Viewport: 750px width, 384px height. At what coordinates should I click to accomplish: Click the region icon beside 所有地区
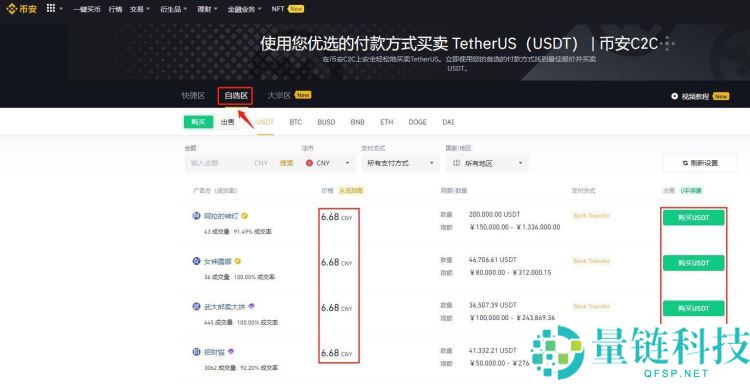pyautogui.click(x=456, y=163)
